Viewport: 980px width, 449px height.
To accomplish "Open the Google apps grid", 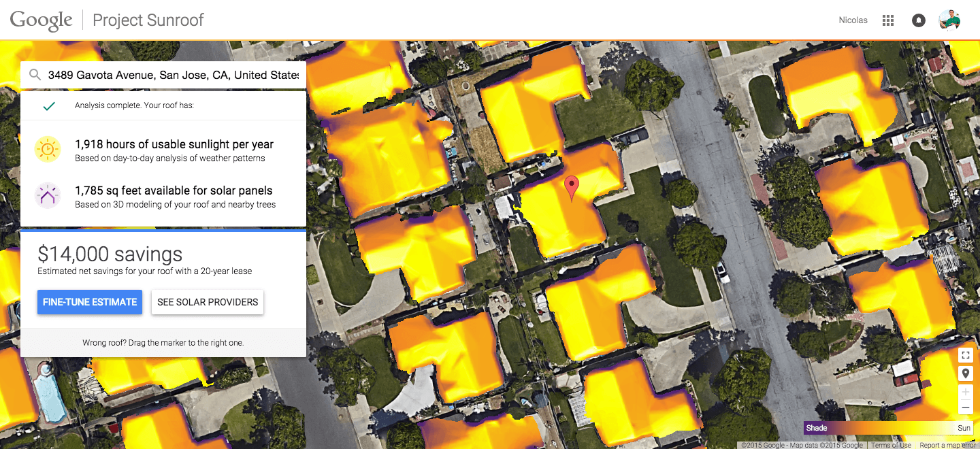I will [887, 20].
